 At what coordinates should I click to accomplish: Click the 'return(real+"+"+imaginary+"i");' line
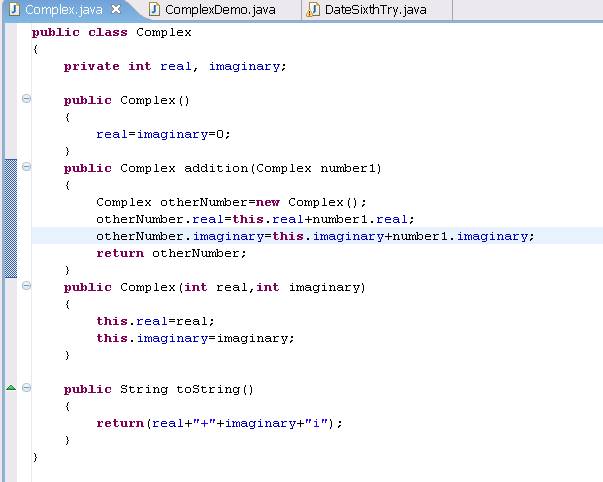click(x=219, y=423)
